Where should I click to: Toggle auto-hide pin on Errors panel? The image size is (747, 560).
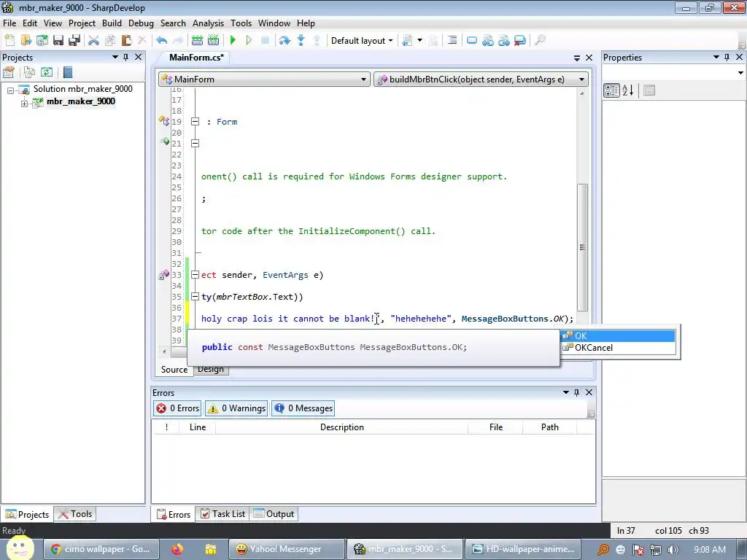pos(576,392)
